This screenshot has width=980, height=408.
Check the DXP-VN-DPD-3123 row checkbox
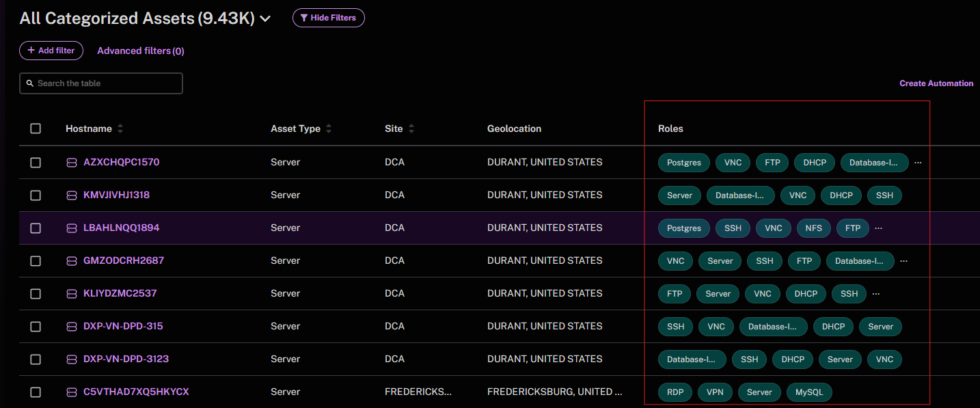click(36, 359)
